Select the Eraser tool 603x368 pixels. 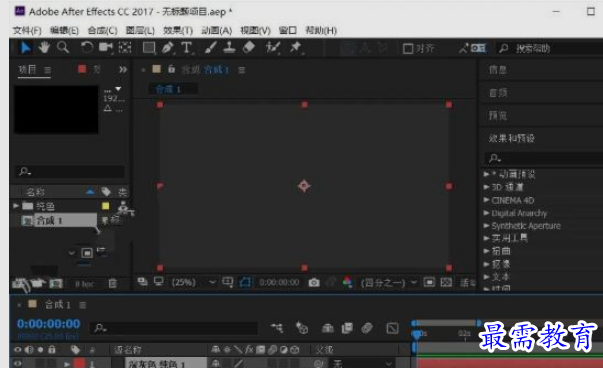(x=249, y=48)
